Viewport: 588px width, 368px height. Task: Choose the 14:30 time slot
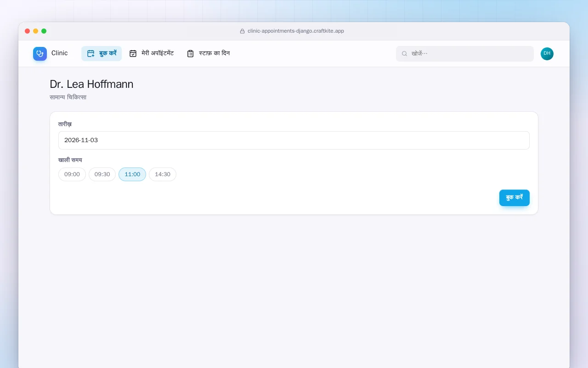pyautogui.click(x=163, y=174)
